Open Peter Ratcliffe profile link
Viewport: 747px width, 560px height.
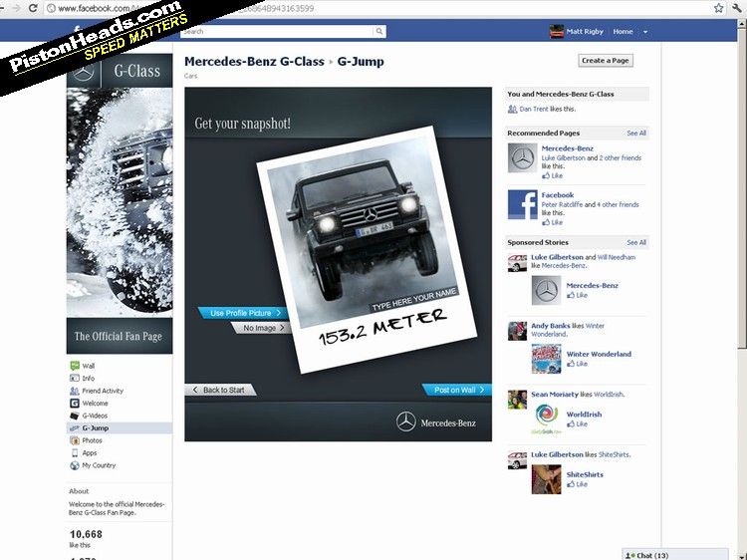[x=562, y=205]
